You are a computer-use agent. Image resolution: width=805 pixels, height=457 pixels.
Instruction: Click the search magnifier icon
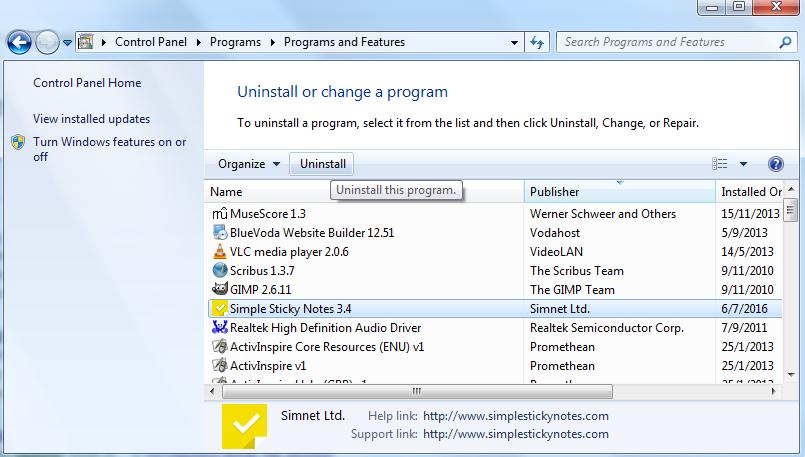tap(785, 42)
